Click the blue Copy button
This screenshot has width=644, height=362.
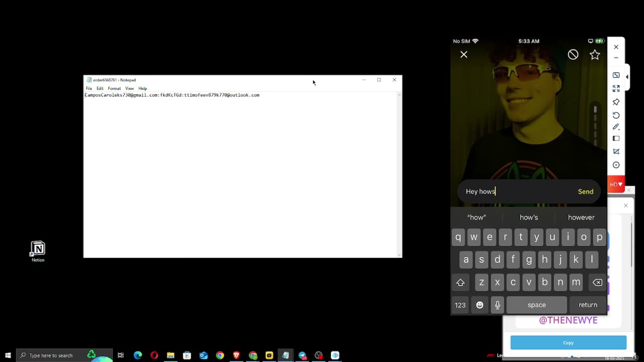pos(568,342)
